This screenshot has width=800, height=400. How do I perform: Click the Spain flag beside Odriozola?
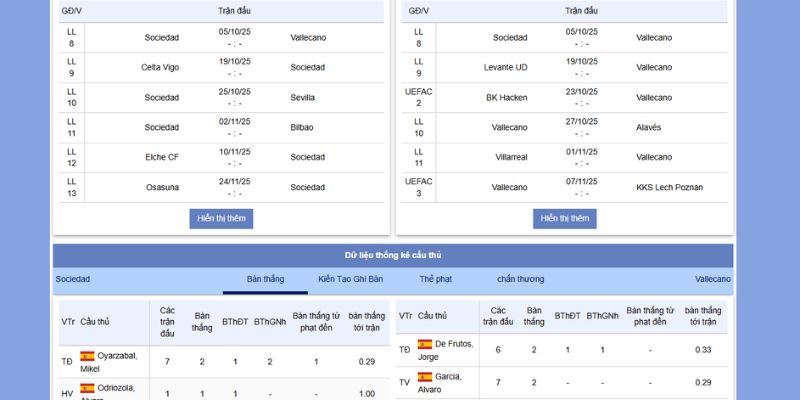tap(87, 388)
